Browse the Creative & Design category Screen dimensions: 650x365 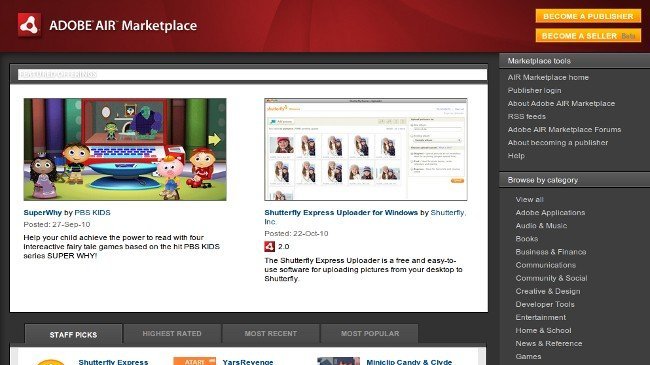pyautogui.click(x=548, y=291)
